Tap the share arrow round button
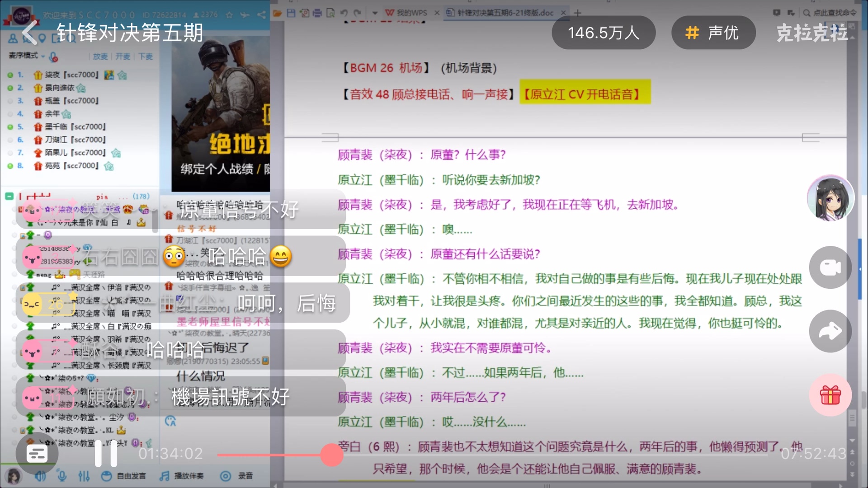 point(830,331)
